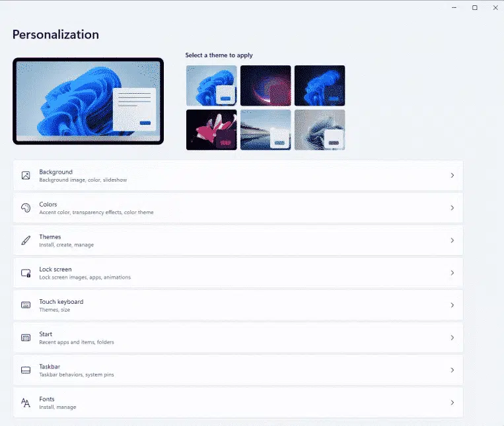Click 'Recent apps and items, folders' text

coord(77,342)
